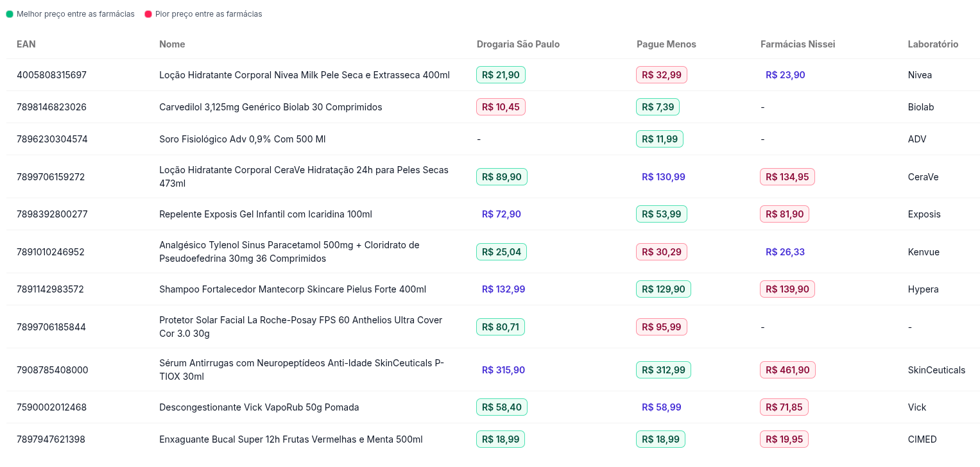
Task: Click the SkinCeuticals laboratory cell
Action: pyautogui.click(x=936, y=370)
